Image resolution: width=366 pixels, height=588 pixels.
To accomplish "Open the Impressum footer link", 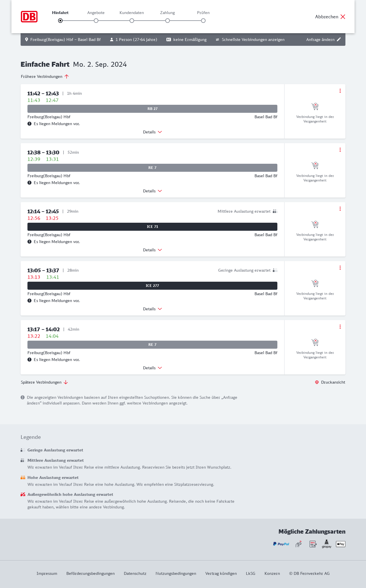I will coord(47,573).
